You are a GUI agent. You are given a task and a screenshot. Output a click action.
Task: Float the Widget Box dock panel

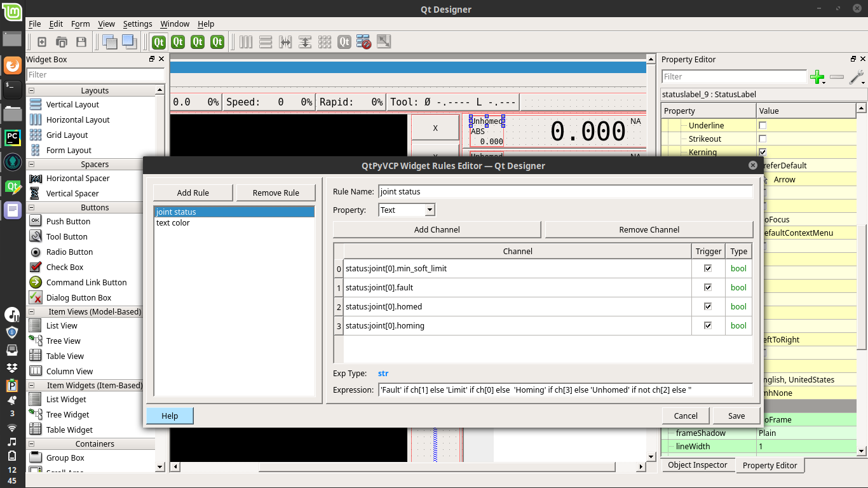[x=152, y=59]
